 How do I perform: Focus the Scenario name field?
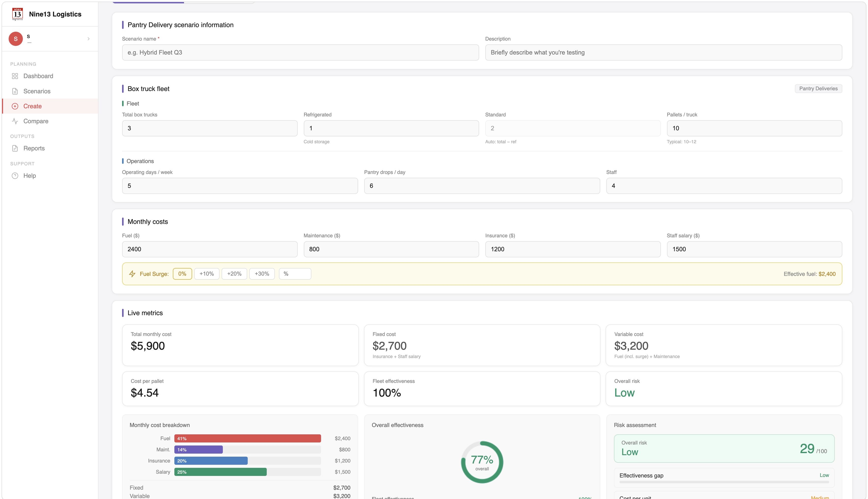[301, 52]
